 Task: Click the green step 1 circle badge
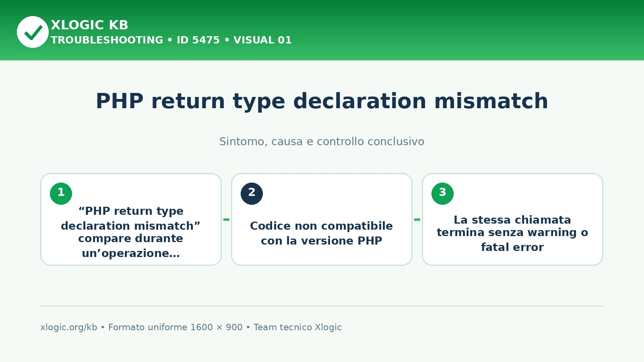pyautogui.click(x=61, y=193)
